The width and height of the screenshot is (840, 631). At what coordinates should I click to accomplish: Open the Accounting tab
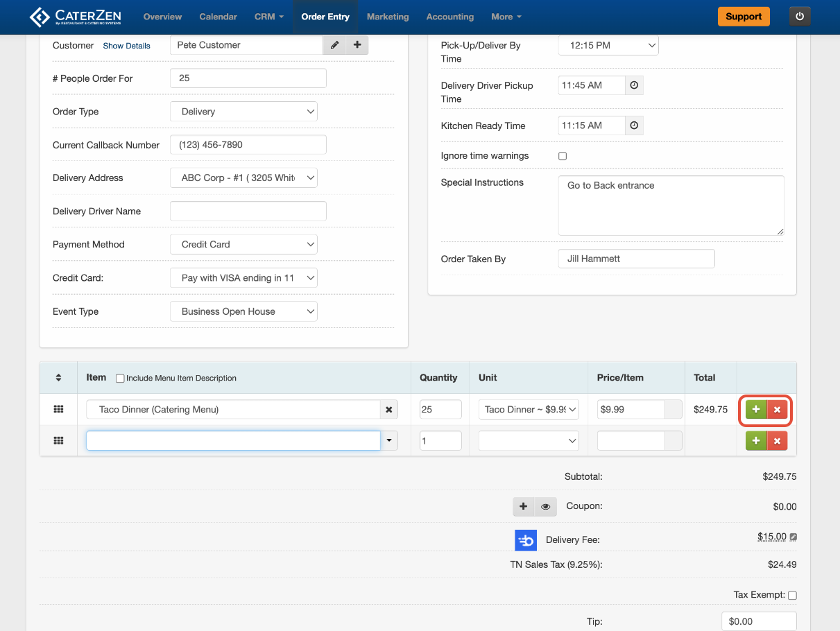[x=450, y=17]
